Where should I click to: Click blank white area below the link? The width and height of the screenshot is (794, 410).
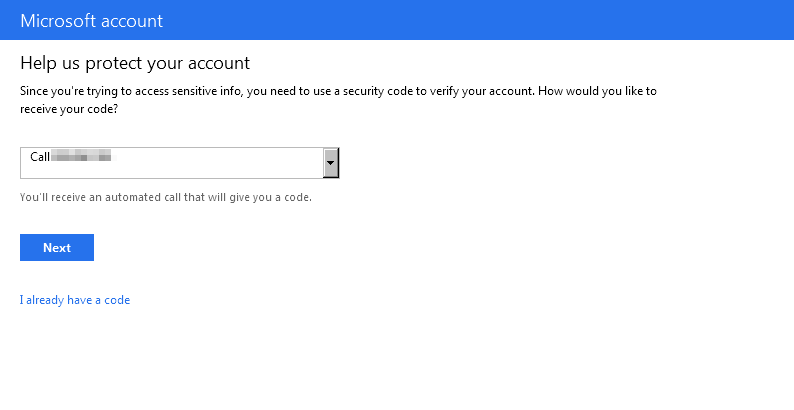coord(400,360)
